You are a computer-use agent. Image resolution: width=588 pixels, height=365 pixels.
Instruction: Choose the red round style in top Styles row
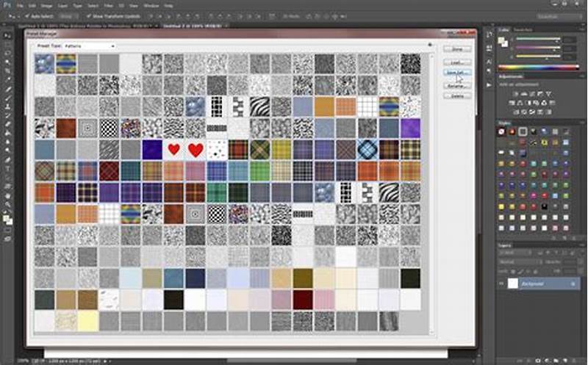[512, 131]
